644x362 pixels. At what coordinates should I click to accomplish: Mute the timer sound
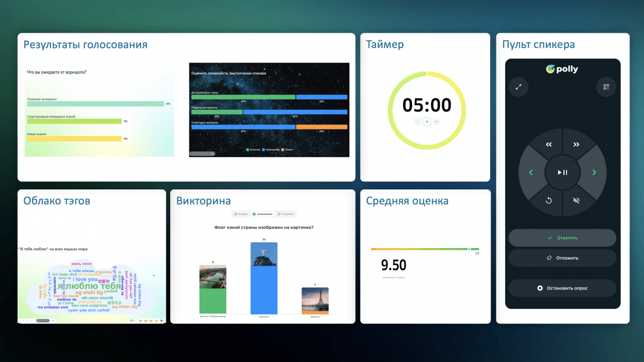point(436,122)
